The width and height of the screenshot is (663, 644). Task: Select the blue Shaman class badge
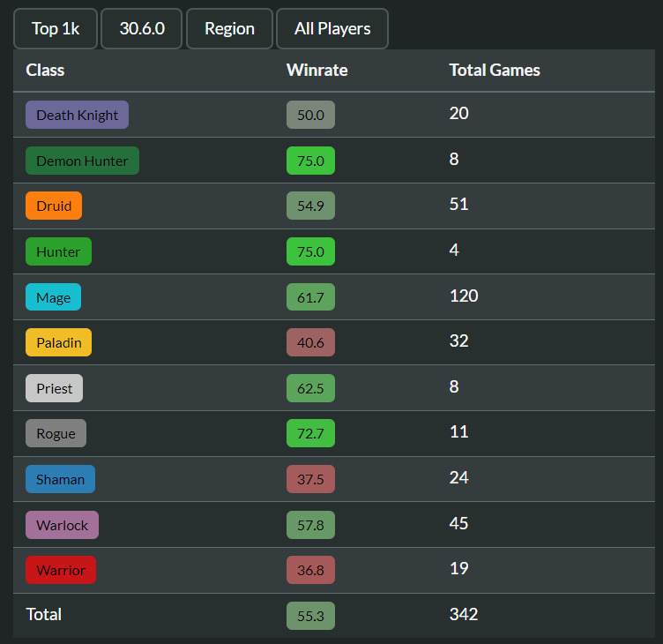coord(61,479)
